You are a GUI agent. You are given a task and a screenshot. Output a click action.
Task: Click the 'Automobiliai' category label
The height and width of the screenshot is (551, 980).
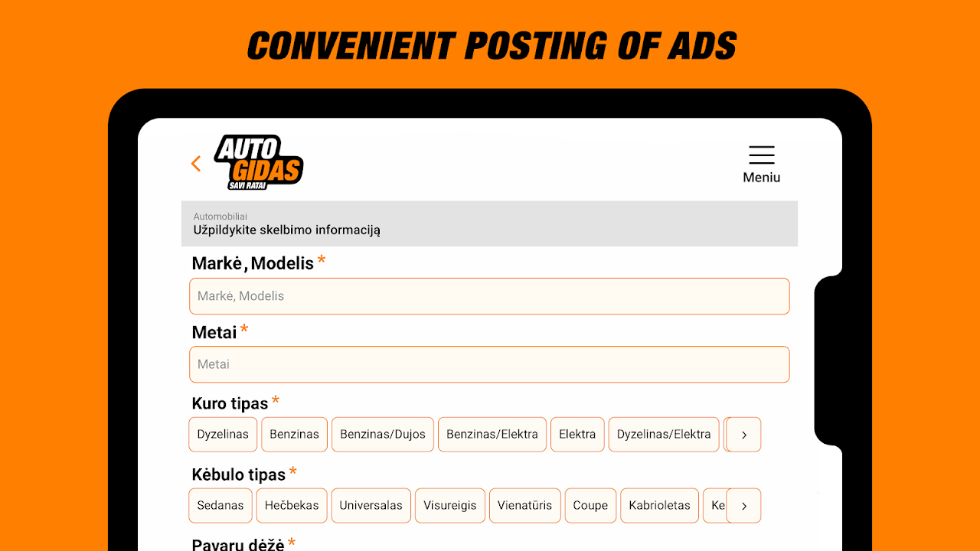220,217
